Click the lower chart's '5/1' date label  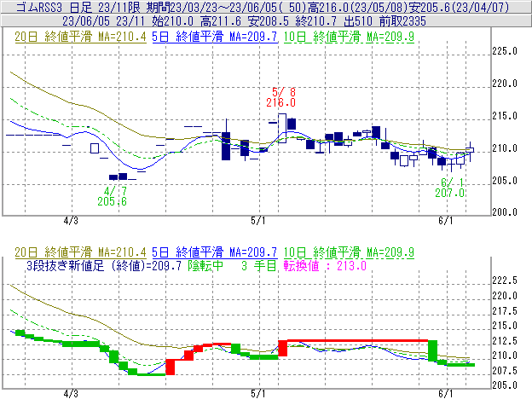258,394
